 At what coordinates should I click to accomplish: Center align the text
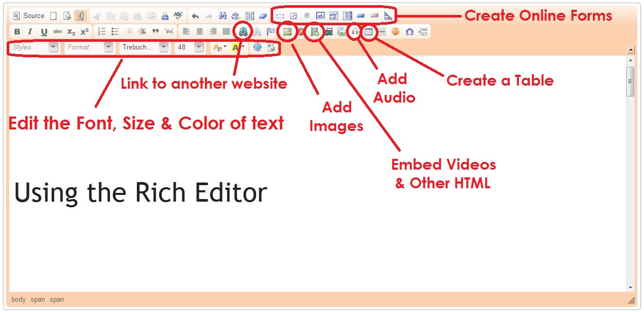pyautogui.click(x=200, y=31)
